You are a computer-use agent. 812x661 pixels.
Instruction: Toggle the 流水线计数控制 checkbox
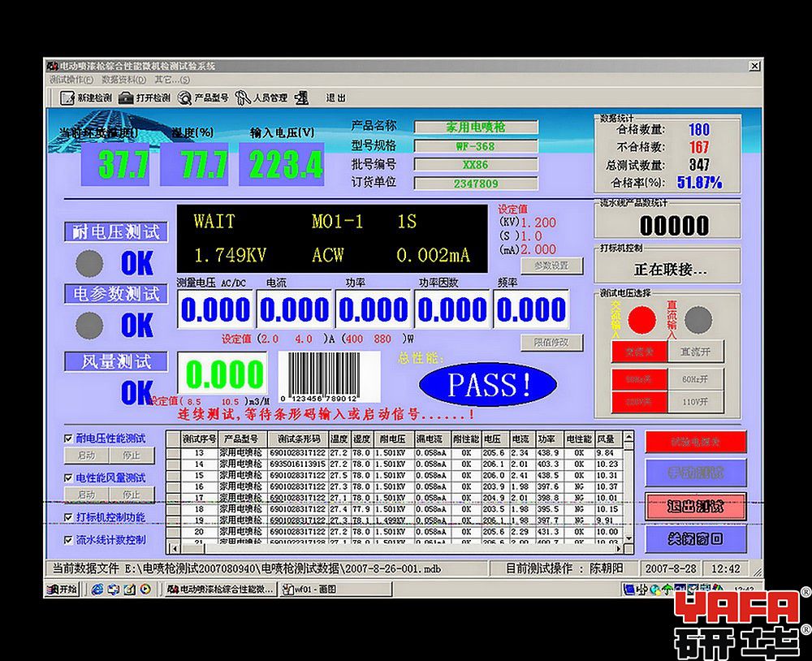69,539
